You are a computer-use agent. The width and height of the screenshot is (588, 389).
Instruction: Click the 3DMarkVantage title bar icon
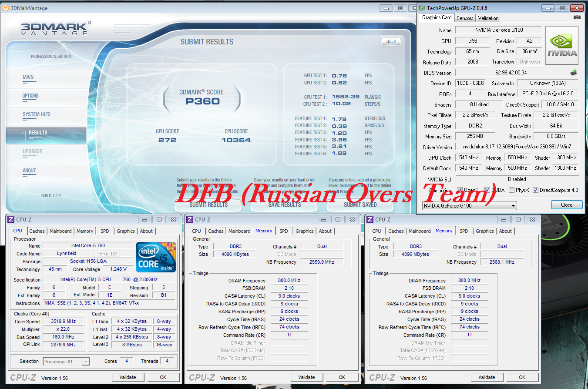pos(6,8)
